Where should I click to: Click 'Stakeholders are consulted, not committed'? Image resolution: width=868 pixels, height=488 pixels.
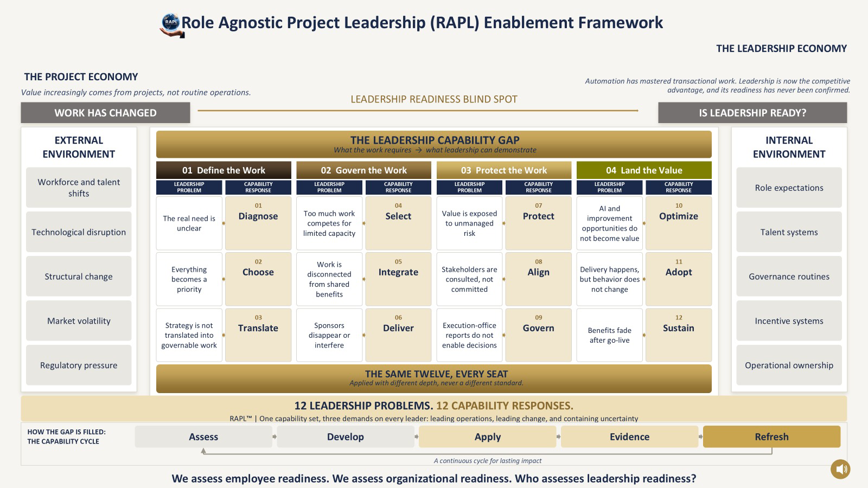point(469,279)
